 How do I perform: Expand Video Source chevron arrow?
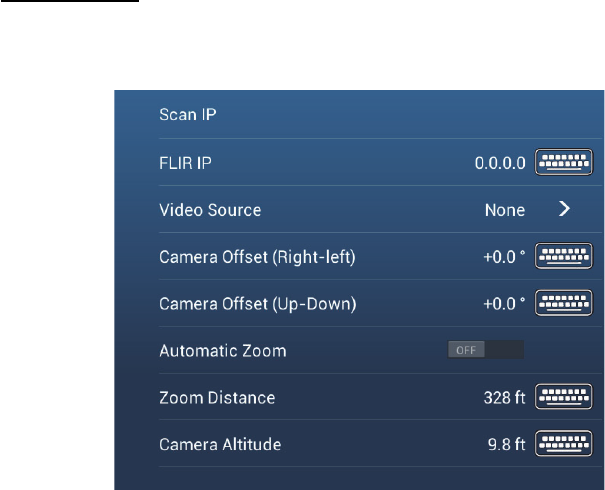[564, 209]
